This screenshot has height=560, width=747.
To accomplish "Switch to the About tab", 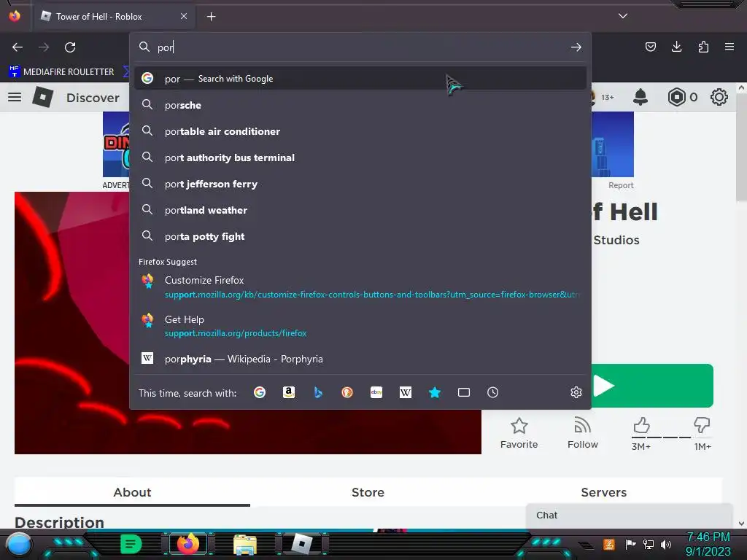I will pyautogui.click(x=132, y=492).
